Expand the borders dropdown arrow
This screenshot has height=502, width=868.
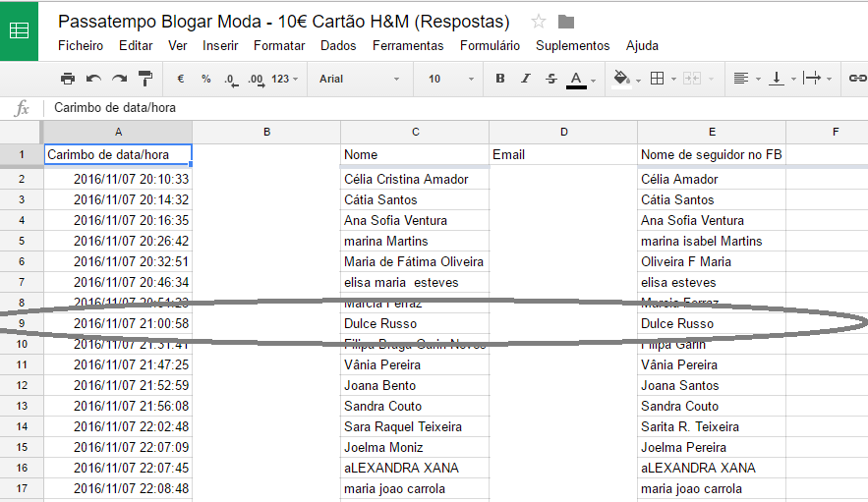[673, 80]
